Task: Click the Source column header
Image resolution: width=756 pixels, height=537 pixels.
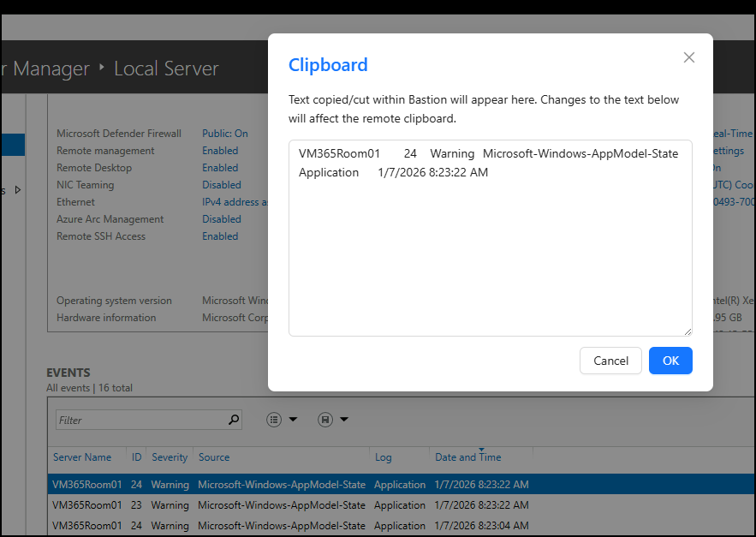Action: coord(214,457)
